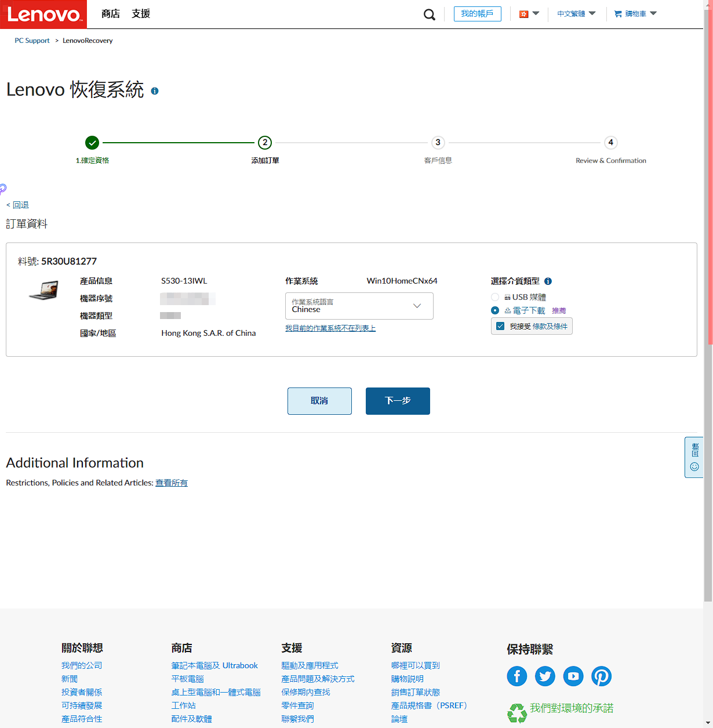Open the 條款及條件 link

coord(550,327)
